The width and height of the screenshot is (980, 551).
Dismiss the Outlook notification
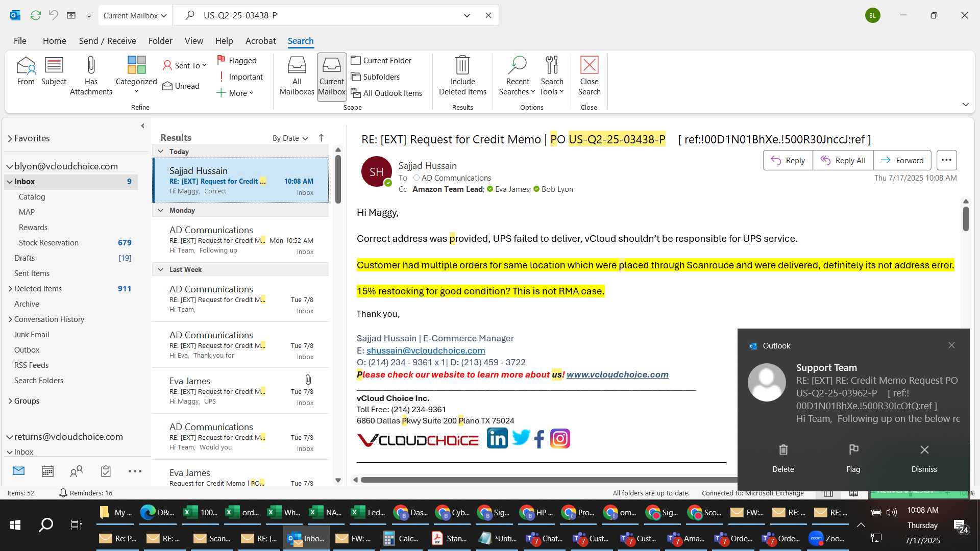924,458
